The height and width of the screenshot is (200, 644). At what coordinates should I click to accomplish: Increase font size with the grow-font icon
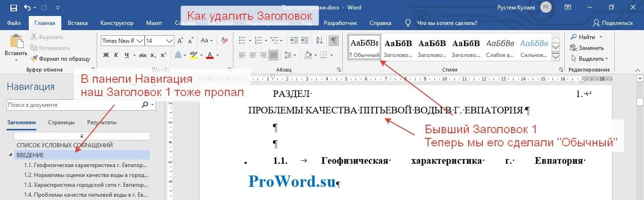pos(180,41)
